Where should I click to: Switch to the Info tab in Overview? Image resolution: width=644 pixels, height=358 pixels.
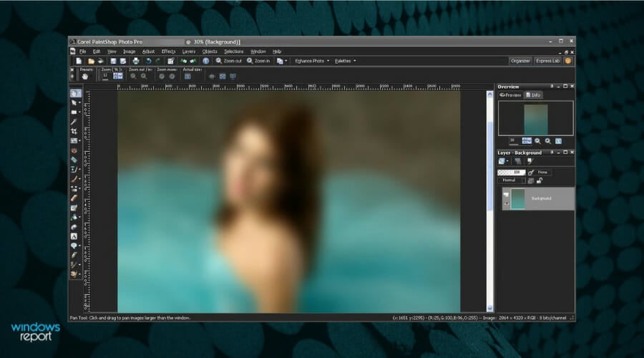coord(533,95)
